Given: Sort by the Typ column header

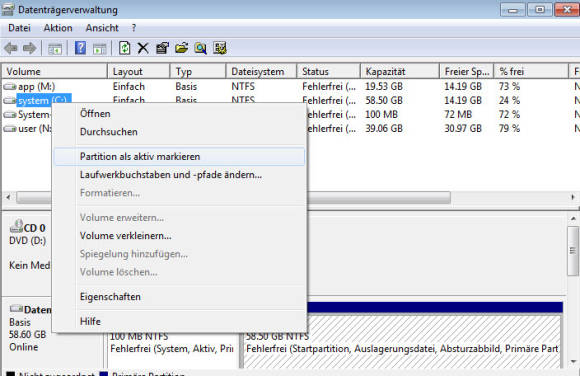Looking at the screenshot, I should pyautogui.click(x=198, y=71).
